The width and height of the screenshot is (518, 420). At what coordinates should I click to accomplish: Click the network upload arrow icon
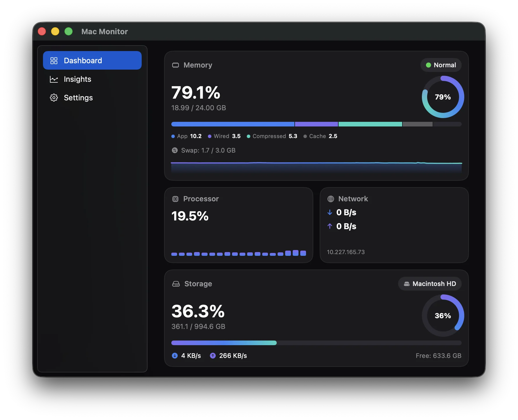point(330,226)
